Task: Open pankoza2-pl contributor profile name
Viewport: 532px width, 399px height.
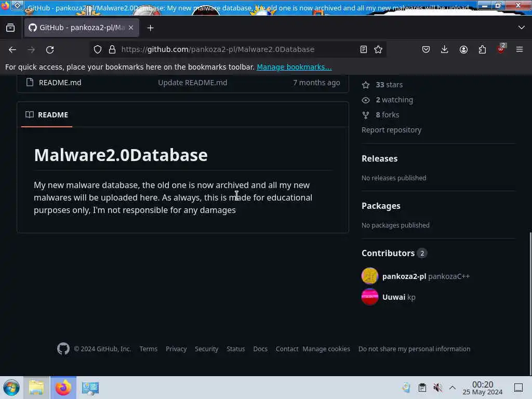Action: click(404, 276)
